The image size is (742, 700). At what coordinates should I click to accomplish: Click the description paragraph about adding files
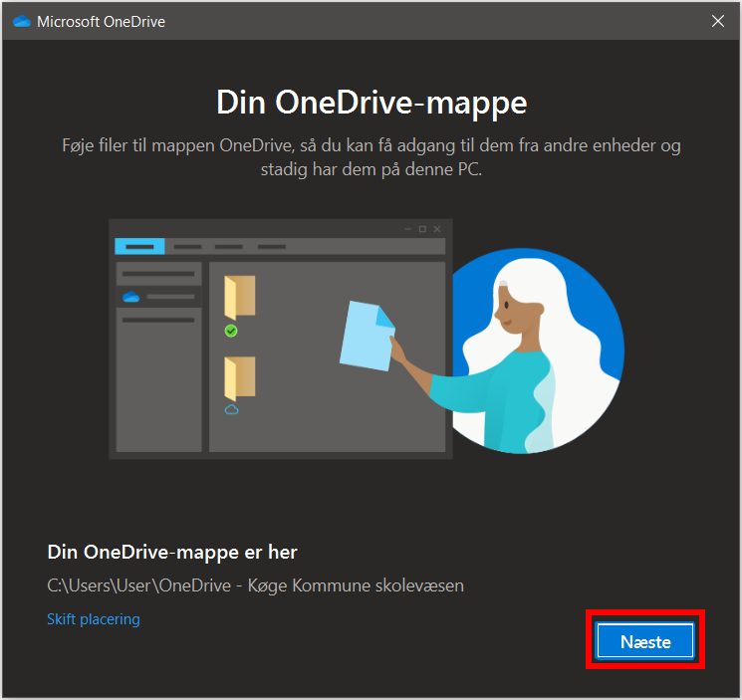pos(371,157)
